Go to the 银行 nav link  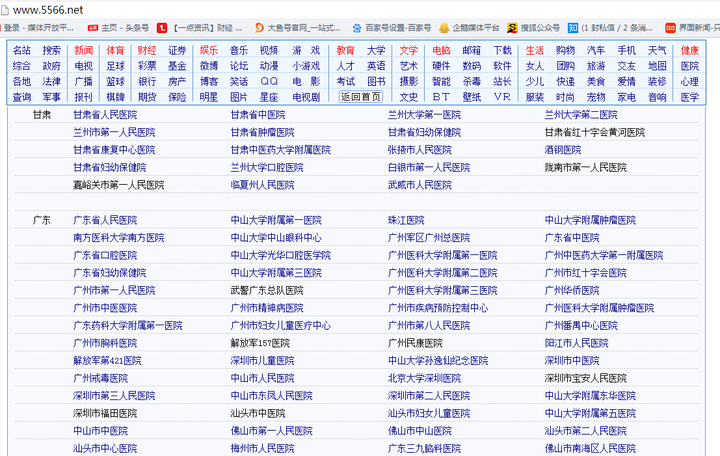[147, 81]
